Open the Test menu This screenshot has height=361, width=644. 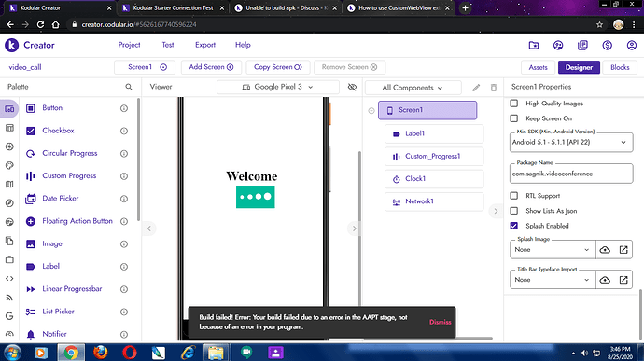click(x=168, y=45)
